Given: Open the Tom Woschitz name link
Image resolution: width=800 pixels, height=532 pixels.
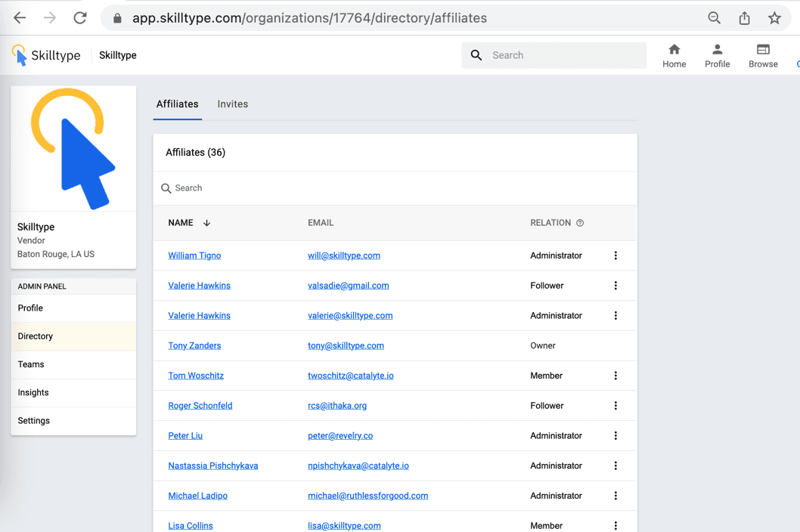Looking at the screenshot, I should [196, 376].
